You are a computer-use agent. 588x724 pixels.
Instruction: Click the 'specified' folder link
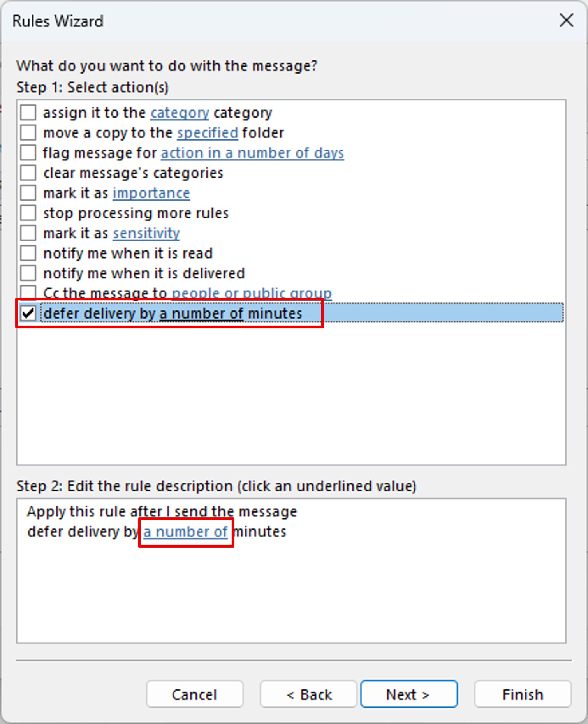[208, 133]
